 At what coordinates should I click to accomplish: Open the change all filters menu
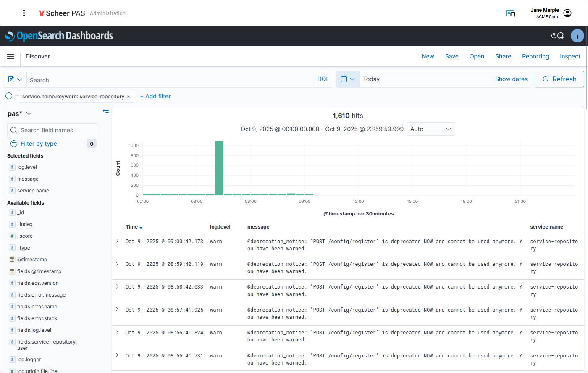pos(9,96)
